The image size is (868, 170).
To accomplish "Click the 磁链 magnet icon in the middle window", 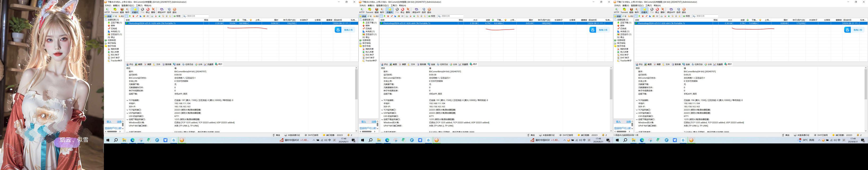I will (x=376, y=10).
